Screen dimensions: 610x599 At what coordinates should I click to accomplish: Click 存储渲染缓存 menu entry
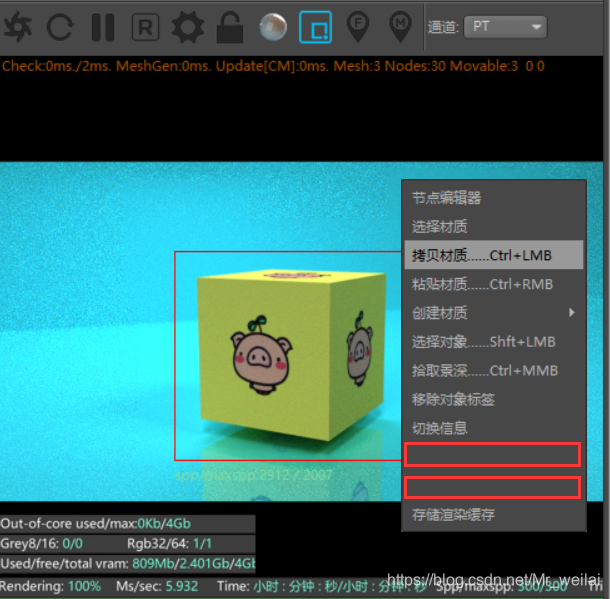[494, 515]
